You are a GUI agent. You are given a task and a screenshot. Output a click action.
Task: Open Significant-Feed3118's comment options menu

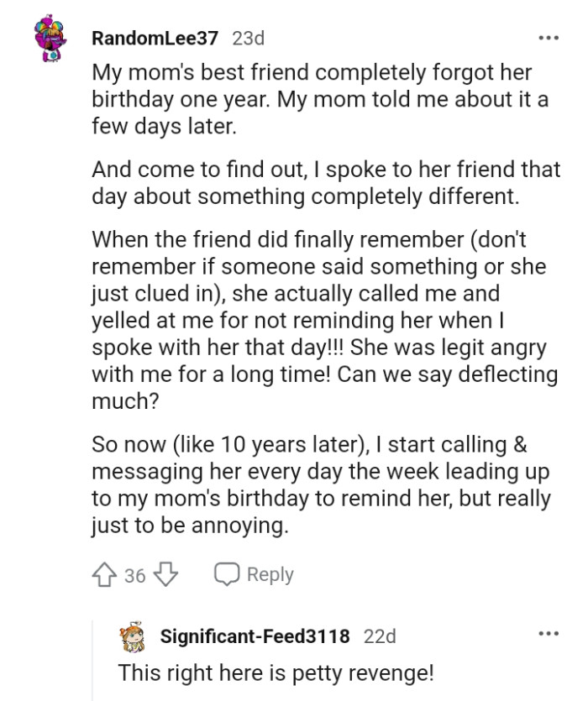pyautogui.click(x=548, y=635)
